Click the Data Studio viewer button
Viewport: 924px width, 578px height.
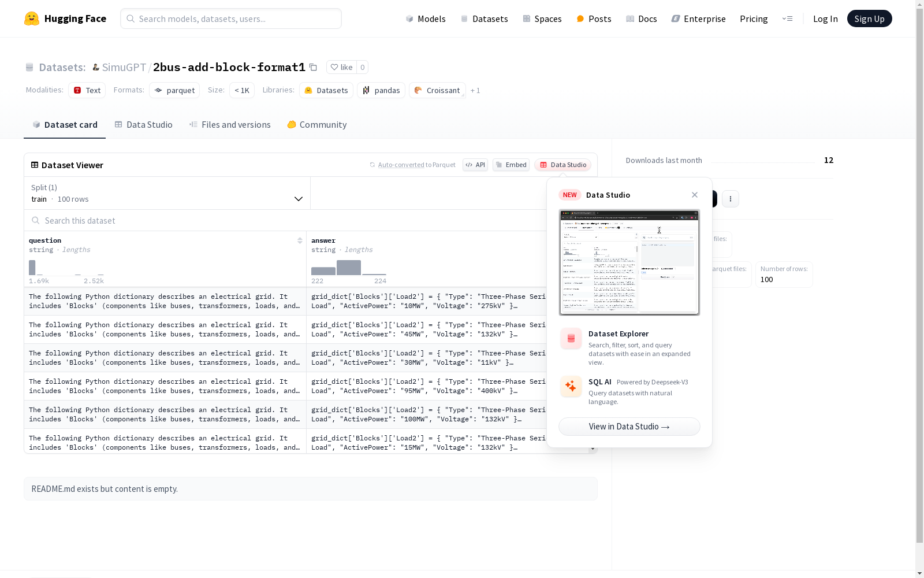tap(562, 165)
